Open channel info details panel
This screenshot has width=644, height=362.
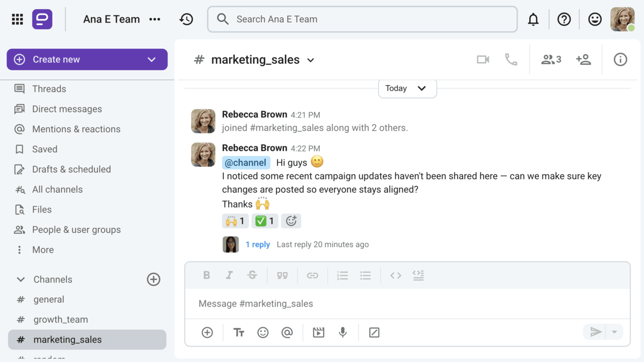pyautogui.click(x=620, y=60)
